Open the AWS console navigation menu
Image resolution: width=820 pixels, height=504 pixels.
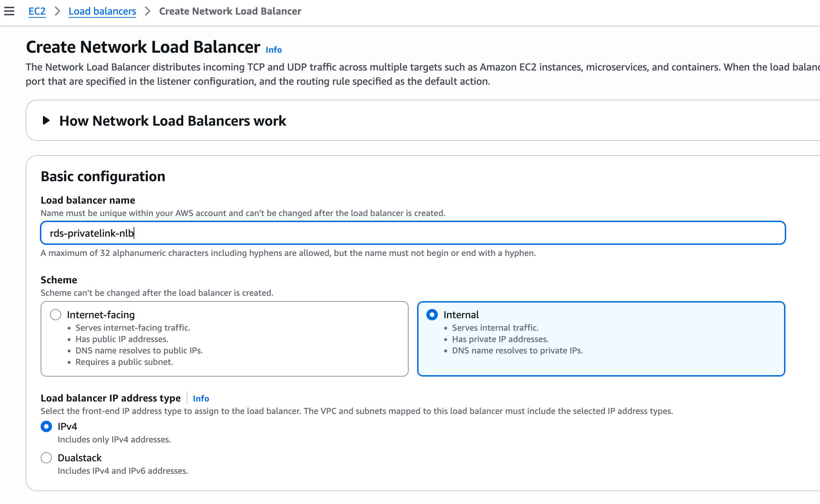coord(9,11)
